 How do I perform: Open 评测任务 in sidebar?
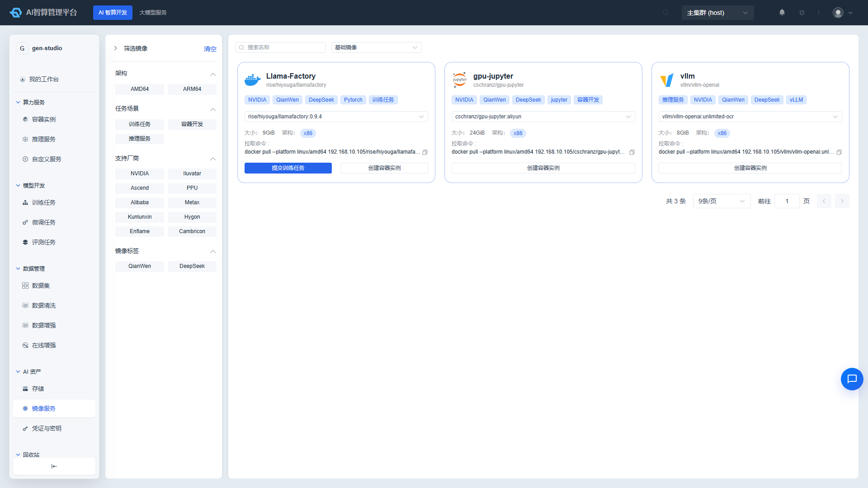[x=54, y=242]
